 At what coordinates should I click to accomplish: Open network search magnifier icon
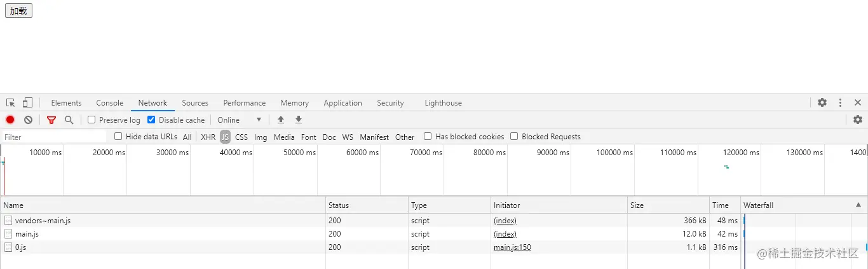(69, 120)
